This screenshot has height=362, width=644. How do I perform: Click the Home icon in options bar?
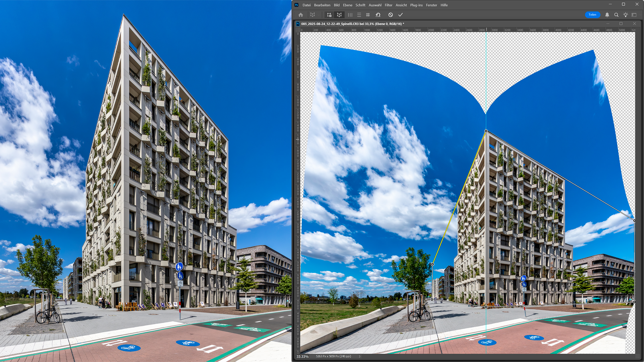[301, 15]
